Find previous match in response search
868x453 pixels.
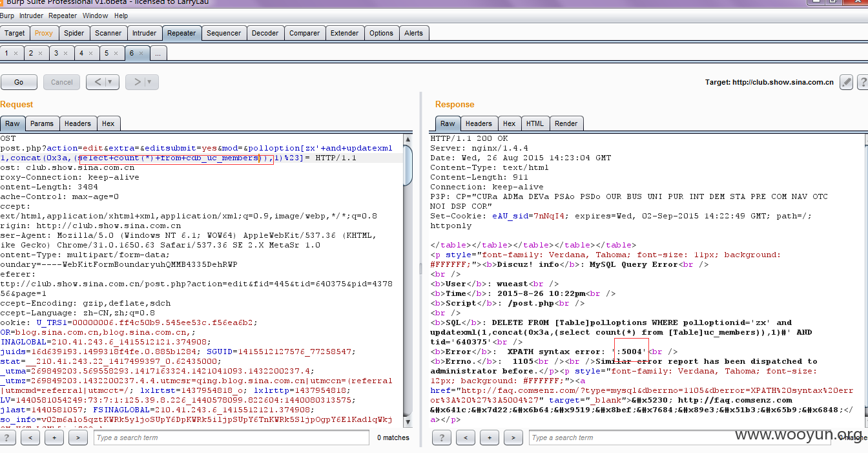coord(466,437)
